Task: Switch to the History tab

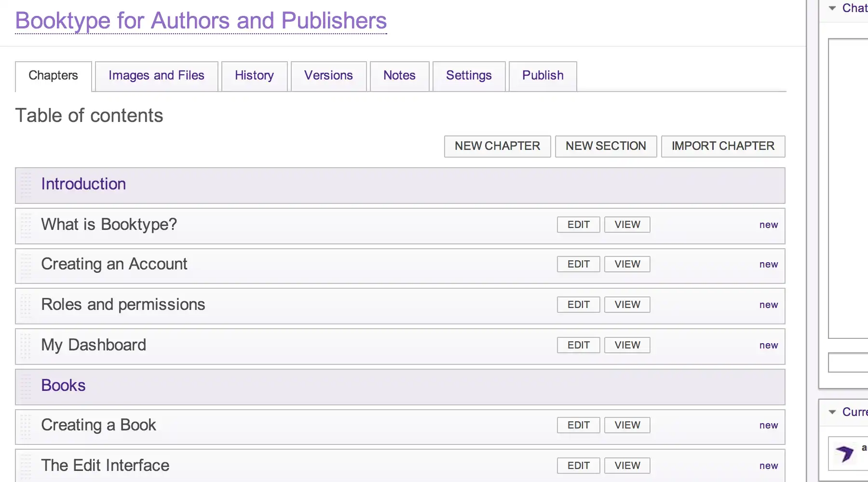Action: click(x=254, y=76)
